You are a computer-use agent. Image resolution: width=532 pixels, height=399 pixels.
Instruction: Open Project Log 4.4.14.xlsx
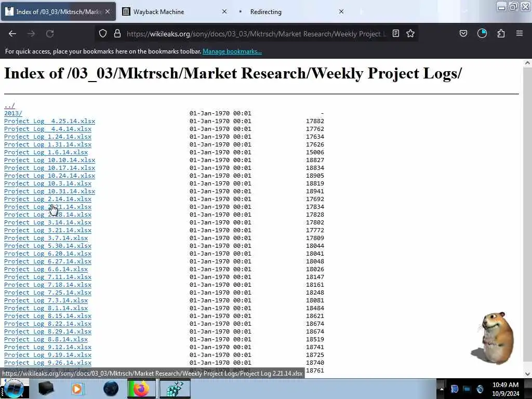click(48, 129)
